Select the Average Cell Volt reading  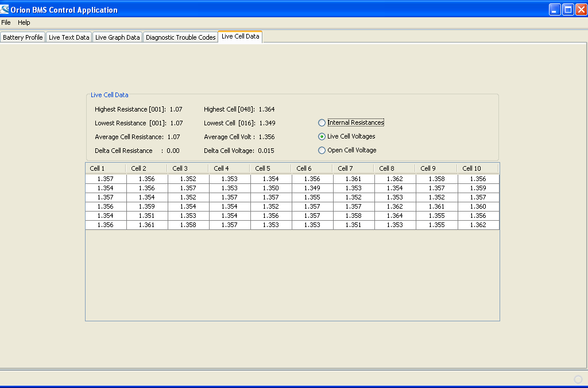(x=239, y=137)
